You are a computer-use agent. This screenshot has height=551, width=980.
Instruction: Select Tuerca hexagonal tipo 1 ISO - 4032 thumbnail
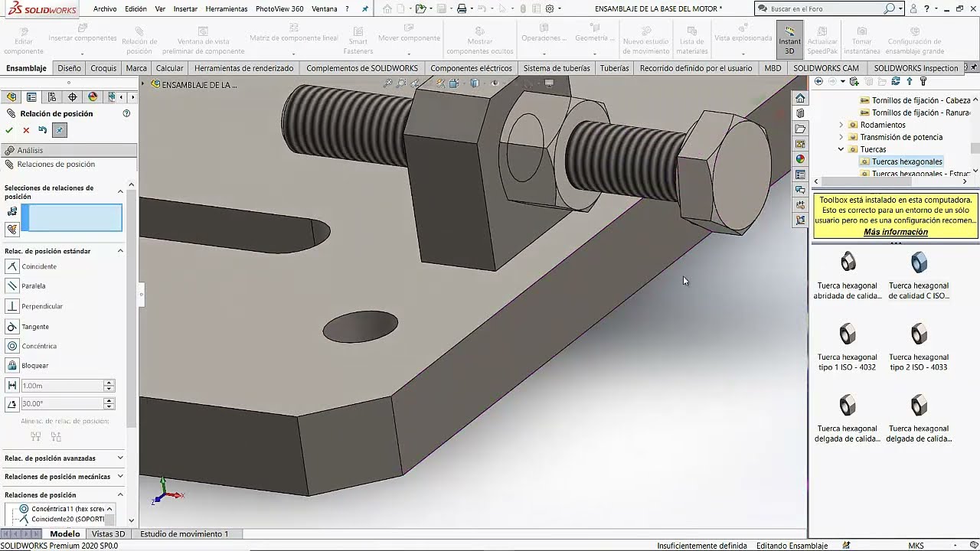(848, 334)
